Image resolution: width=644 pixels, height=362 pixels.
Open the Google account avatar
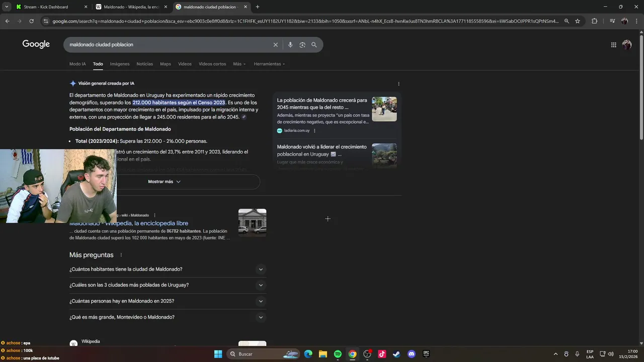[x=627, y=45]
